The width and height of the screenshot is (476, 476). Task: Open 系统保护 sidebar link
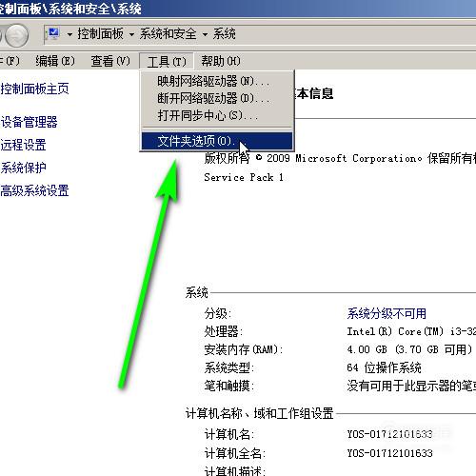click(23, 168)
